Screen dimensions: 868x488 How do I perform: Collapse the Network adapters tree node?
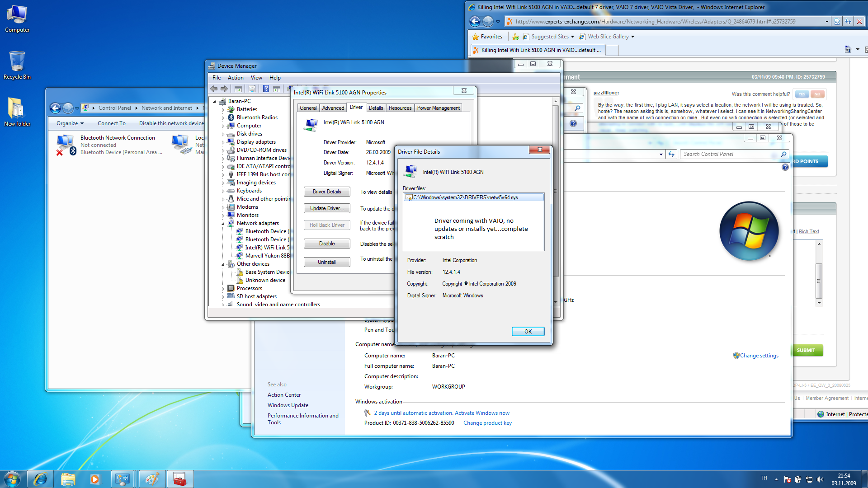[x=223, y=223]
